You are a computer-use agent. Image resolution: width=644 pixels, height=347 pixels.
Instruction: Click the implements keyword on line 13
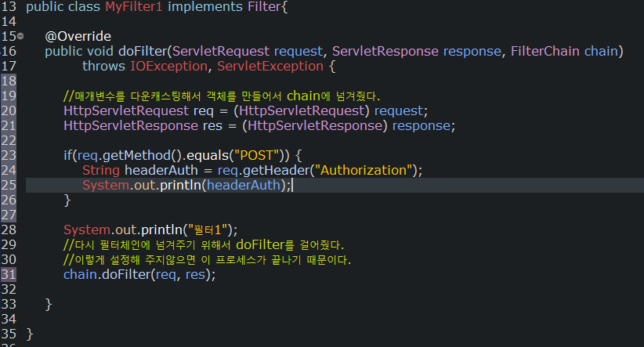(x=205, y=7)
